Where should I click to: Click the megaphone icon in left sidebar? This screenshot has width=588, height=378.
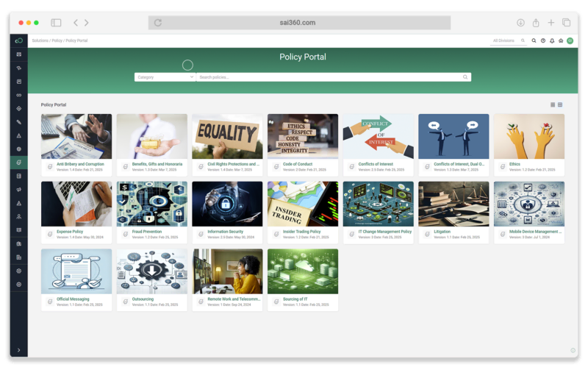(19, 190)
